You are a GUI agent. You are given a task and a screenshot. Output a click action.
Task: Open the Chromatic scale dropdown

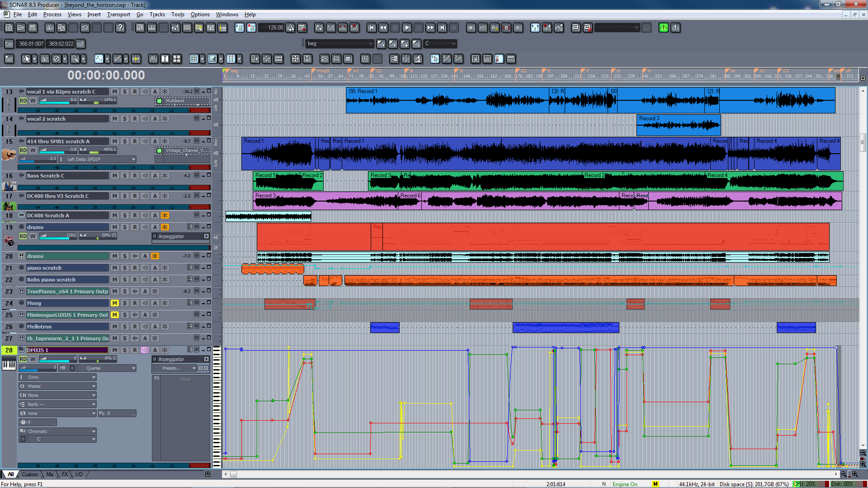click(58, 432)
